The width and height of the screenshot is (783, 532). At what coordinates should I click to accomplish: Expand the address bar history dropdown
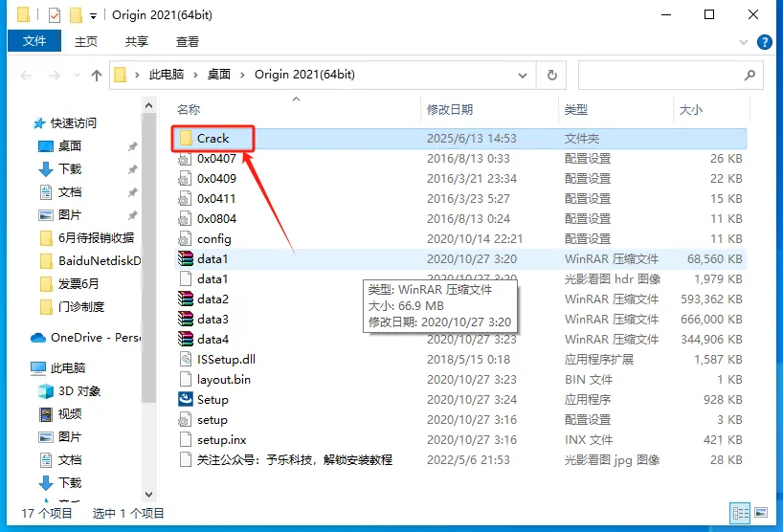[x=523, y=76]
